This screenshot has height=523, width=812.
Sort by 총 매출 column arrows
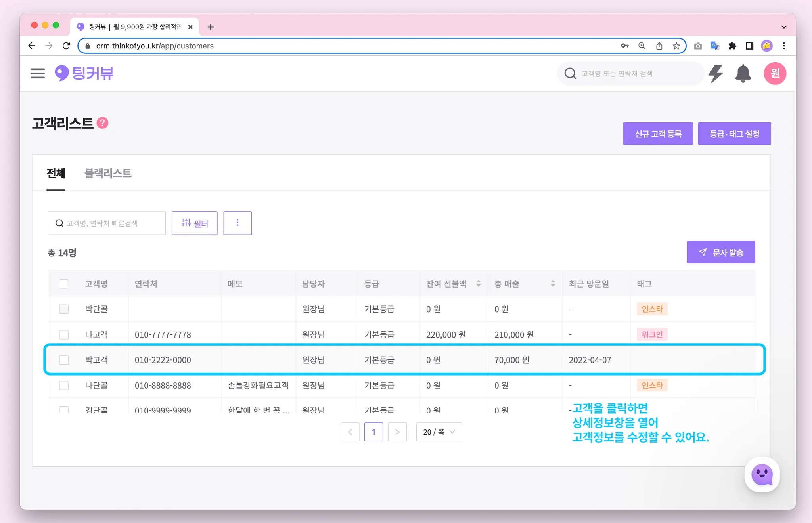[553, 284]
